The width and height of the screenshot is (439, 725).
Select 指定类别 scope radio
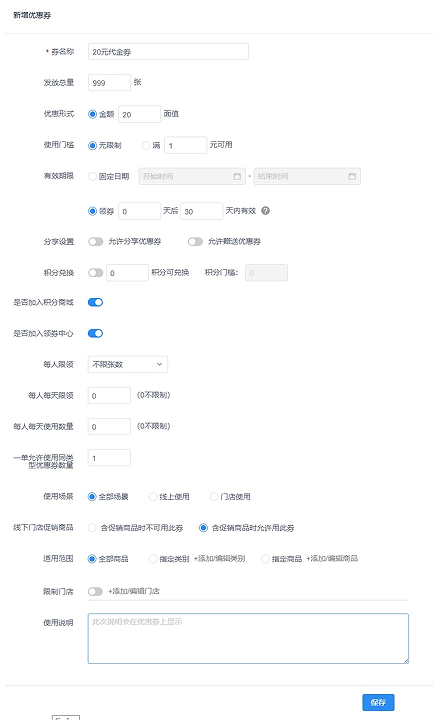[x=153, y=559]
